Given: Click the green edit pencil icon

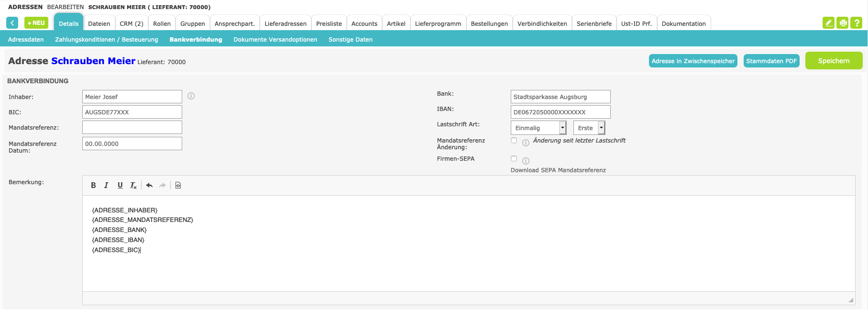Looking at the screenshot, I should pos(828,23).
